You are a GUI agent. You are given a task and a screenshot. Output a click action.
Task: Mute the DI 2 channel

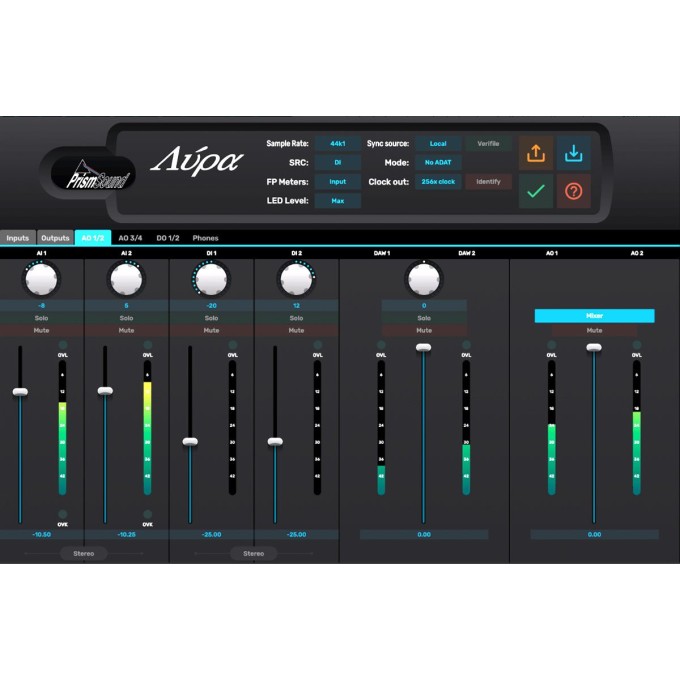coord(296,330)
